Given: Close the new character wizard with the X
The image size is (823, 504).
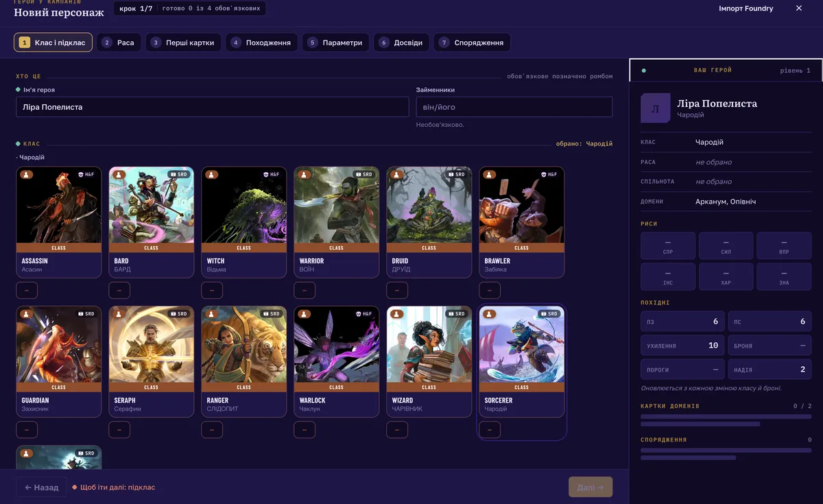Looking at the screenshot, I should point(799,8).
